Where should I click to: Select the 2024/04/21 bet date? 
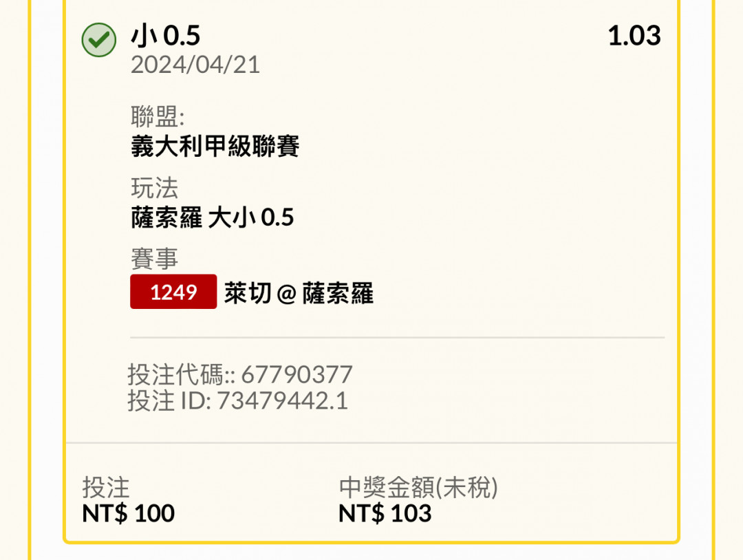(195, 65)
